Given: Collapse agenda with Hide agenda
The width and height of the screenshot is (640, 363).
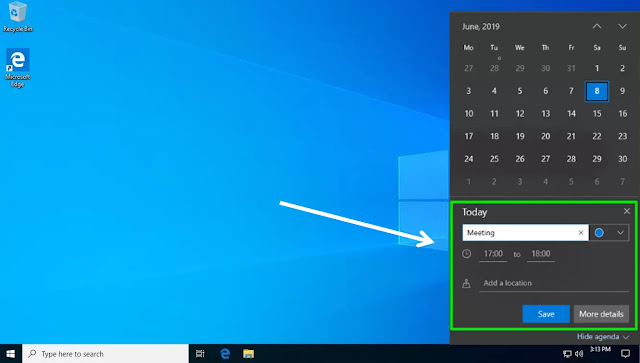Looking at the screenshot, I should pyautogui.click(x=602, y=337).
